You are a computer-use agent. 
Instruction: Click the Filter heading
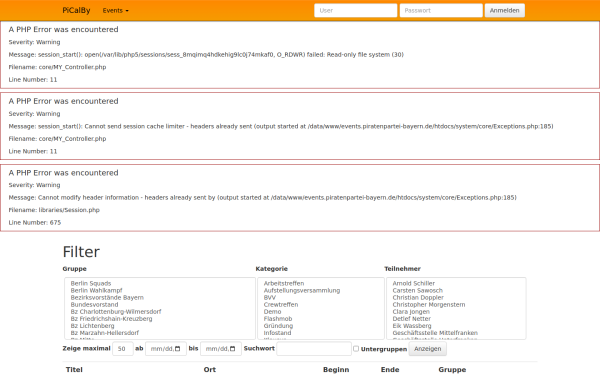pos(81,252)
